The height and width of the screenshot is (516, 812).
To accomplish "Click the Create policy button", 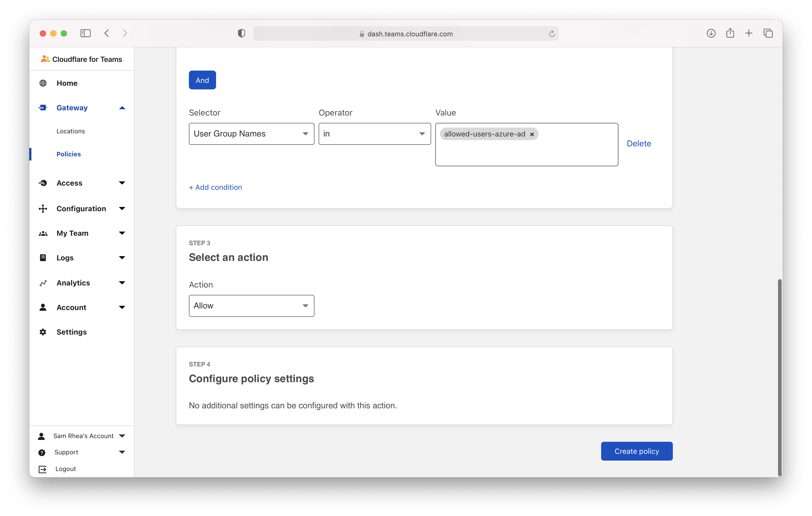I will click(x=636, y=451).
